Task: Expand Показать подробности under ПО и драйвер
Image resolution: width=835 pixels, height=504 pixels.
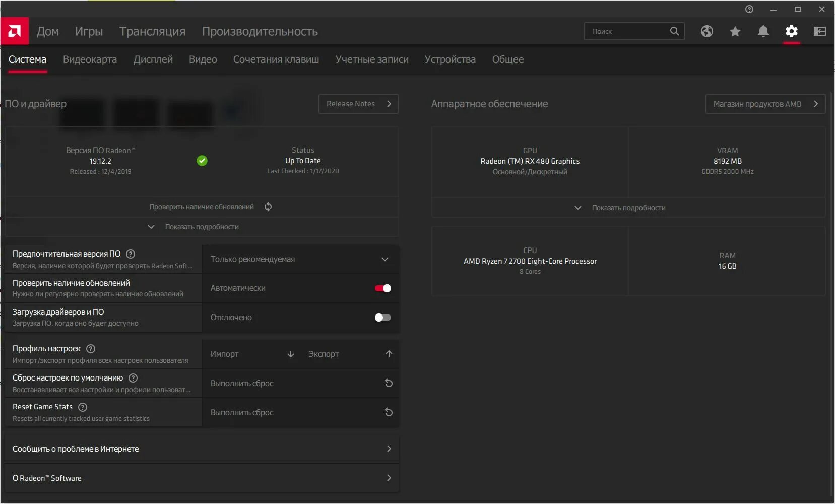Action: pyautogui.click(x=202, y=227)
